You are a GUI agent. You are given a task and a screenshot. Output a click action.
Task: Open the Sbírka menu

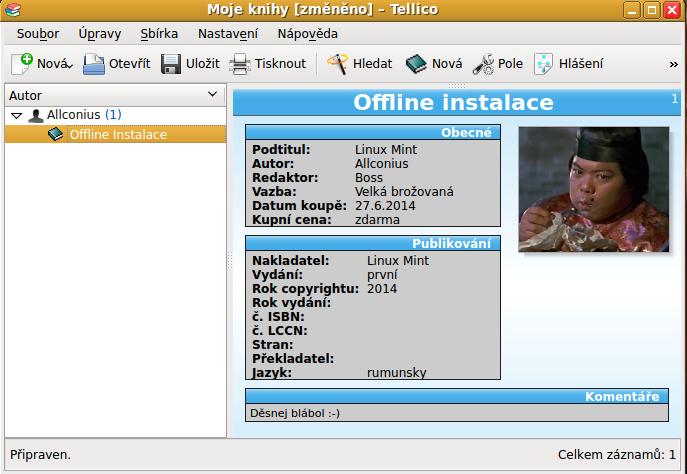click(x=159, y=34)
